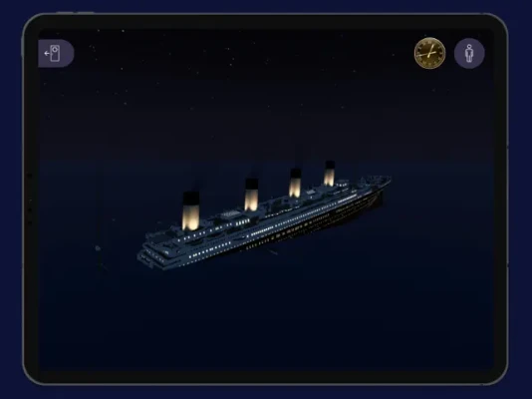Screen dimensions: 532x399
Task: Exit the scene using the door-arrow icon
Action: 56,53
